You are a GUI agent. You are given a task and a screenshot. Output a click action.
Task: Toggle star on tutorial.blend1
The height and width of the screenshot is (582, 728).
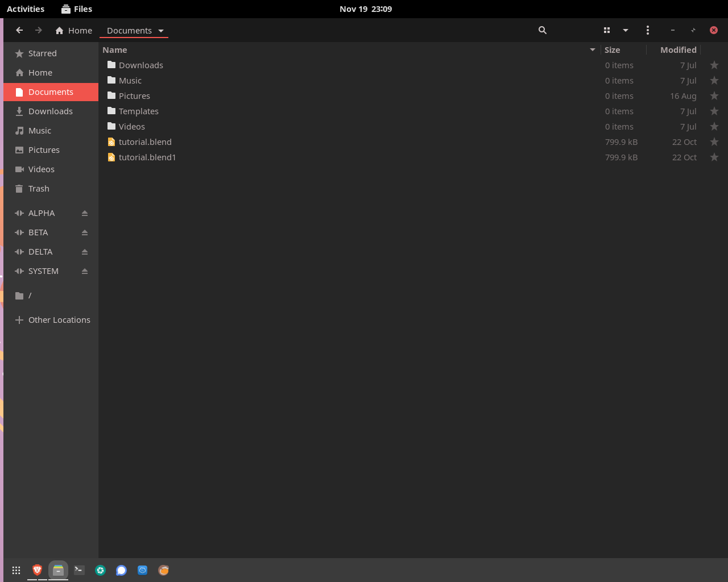tap(714, 157)
